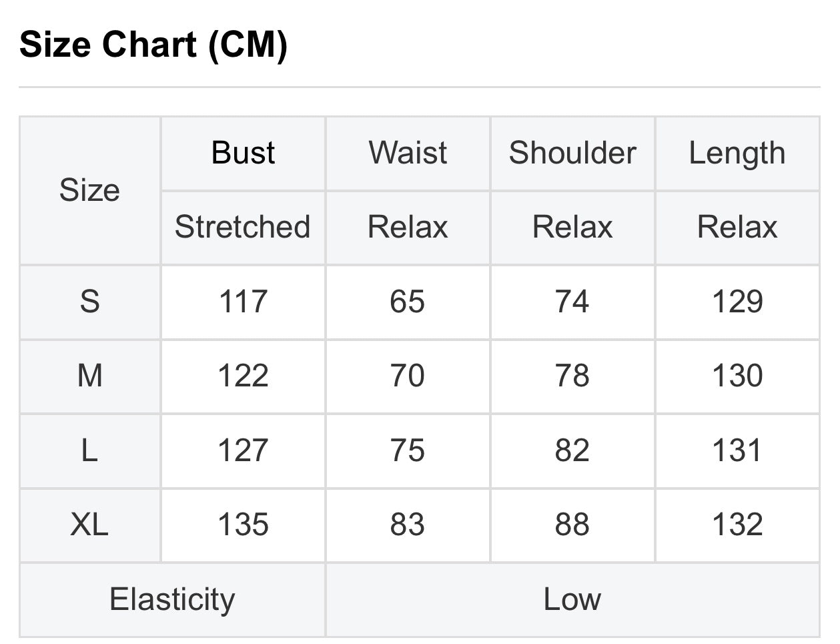The image size is (840, 644).
Task: Click the Elasticity row label
Action: [172, 599]
